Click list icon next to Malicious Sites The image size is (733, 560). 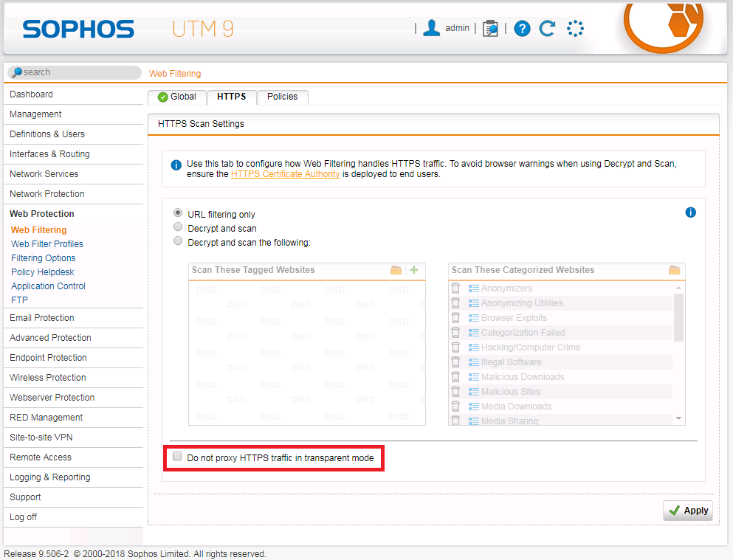(x=474, y=392)
